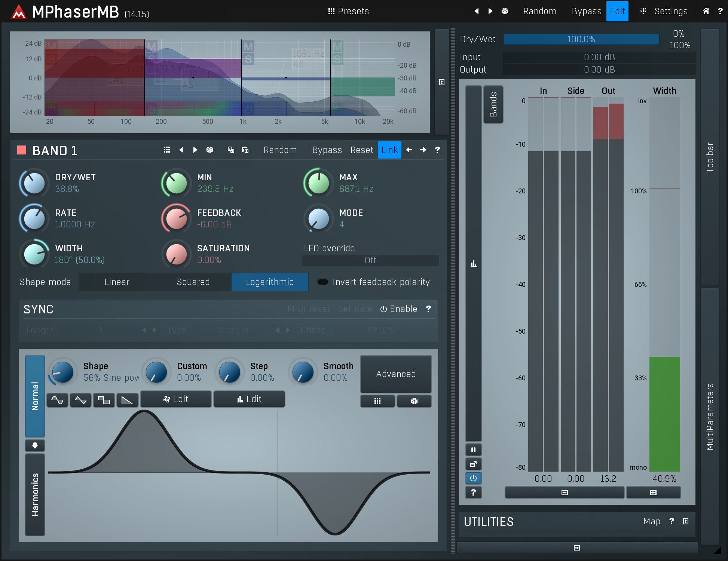Reset Band 1 settings

361,150
